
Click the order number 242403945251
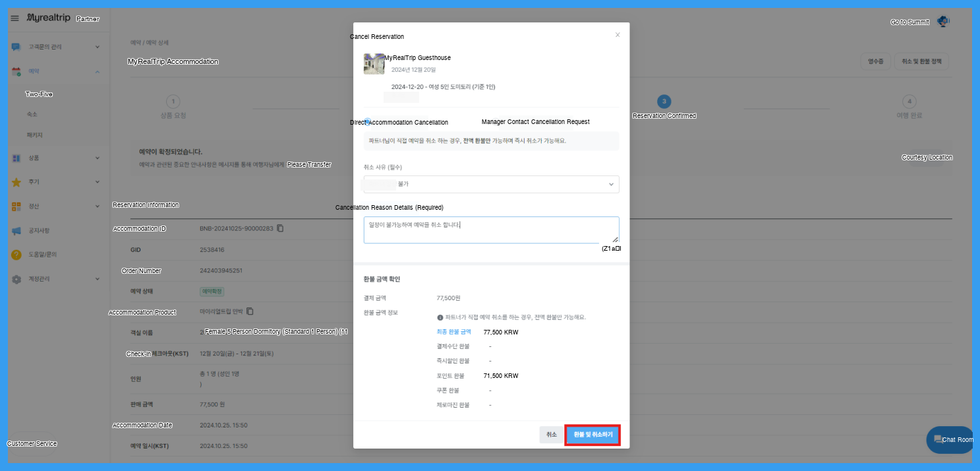click(221, 270)
